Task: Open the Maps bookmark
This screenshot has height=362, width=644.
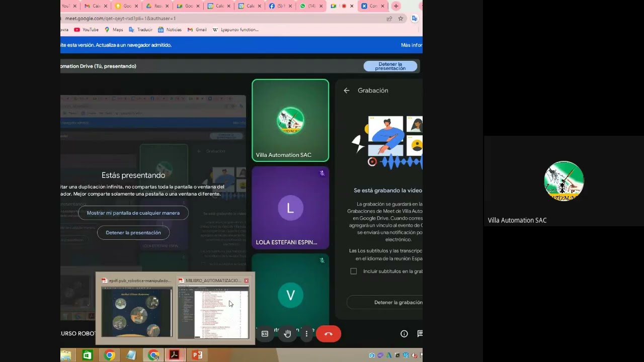Action: click(114, 30)
